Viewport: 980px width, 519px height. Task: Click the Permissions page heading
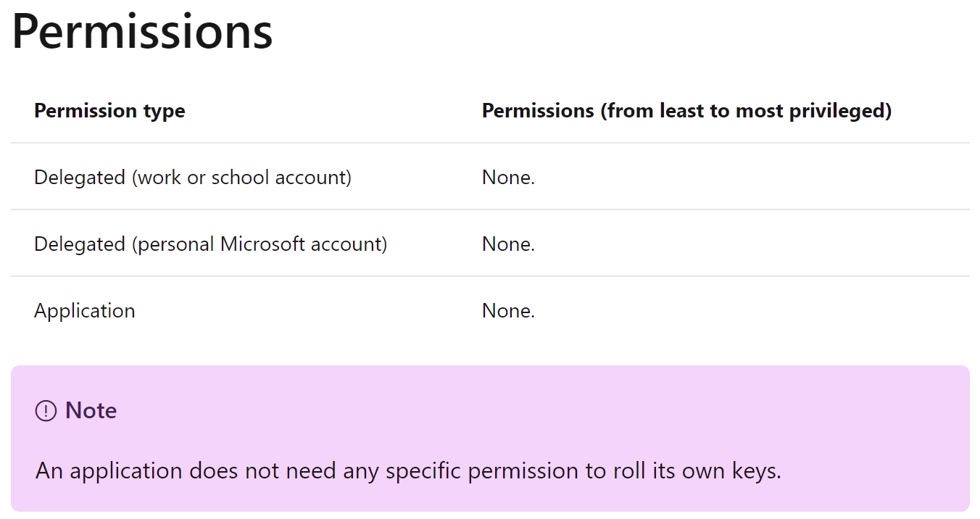click(x=142, y=31)
